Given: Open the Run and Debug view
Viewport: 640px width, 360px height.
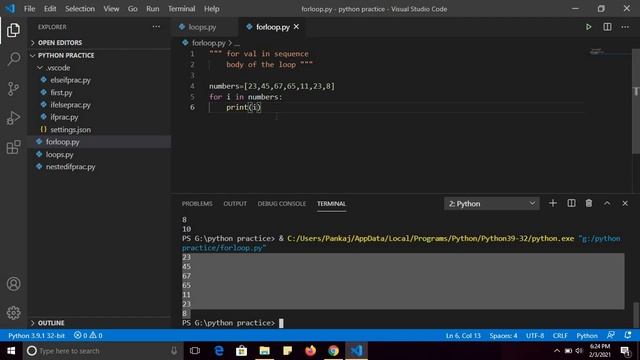Looking at the screenshot, I should point(13,118).
